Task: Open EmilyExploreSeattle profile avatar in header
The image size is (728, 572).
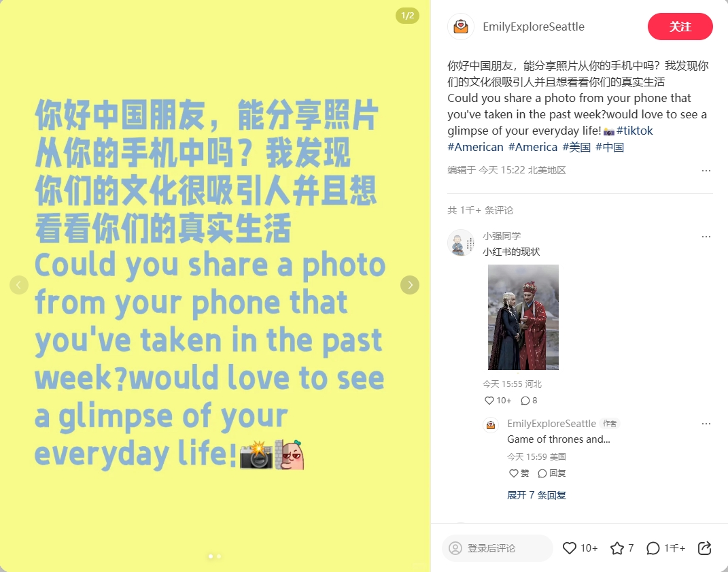Action: (x=461, y=27)
